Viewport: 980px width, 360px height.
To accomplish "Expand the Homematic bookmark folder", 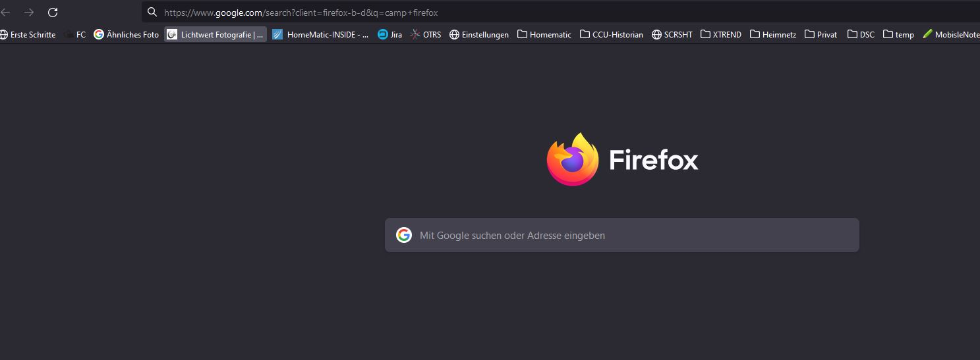I will click(544, 35).
